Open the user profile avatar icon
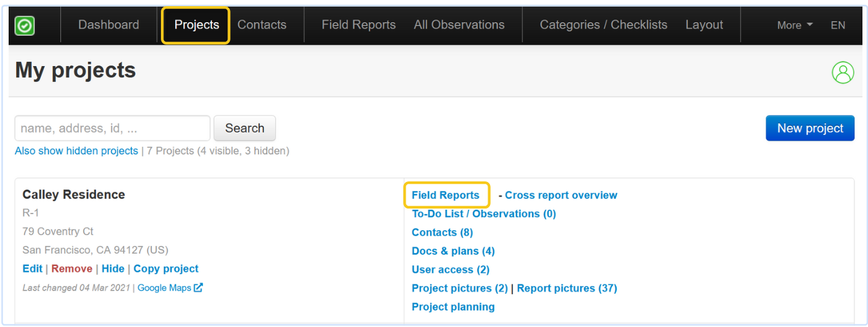The height and width of the screenshot is (327, 868). (843, 72)
